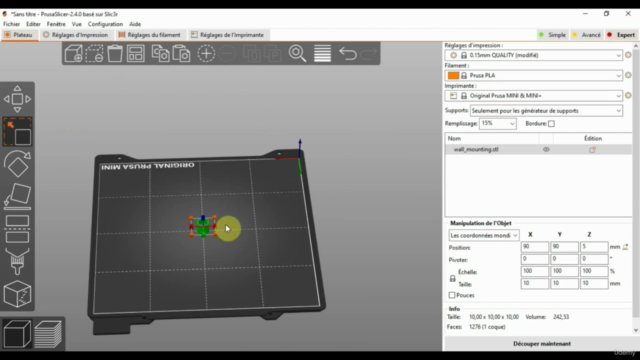Open the 0.15mm QUALITY print preset dropdown
The width and height of the screenshot is (640, 360).
tap(534, 55)
